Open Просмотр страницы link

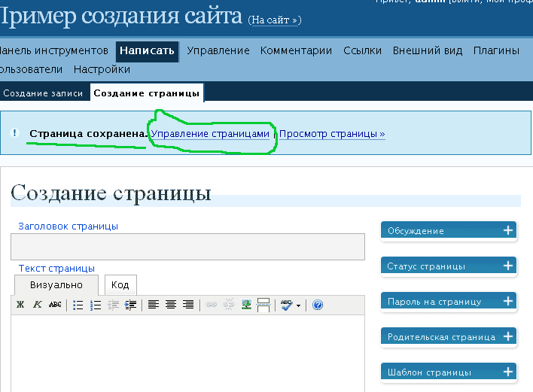coord(332,134)
